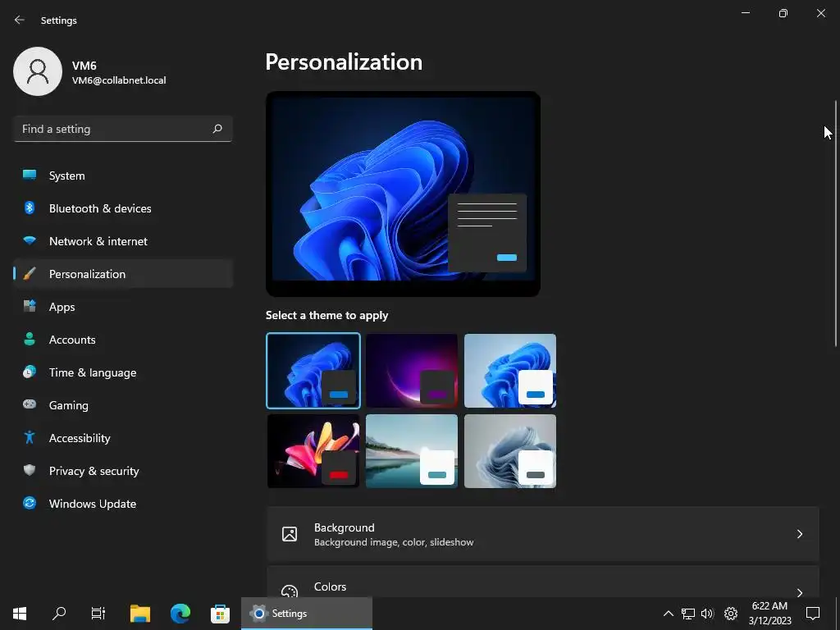Click the settings page vertical scrollbar
Image resolution: width=840 pixels, height=630 pixels.
click(x=836, y=223)
